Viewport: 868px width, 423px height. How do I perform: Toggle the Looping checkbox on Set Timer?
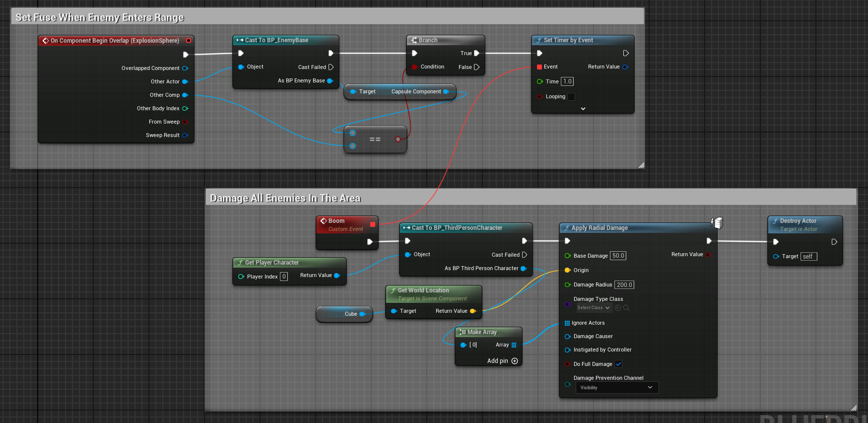pyautogui.click(x=571, y=97)
